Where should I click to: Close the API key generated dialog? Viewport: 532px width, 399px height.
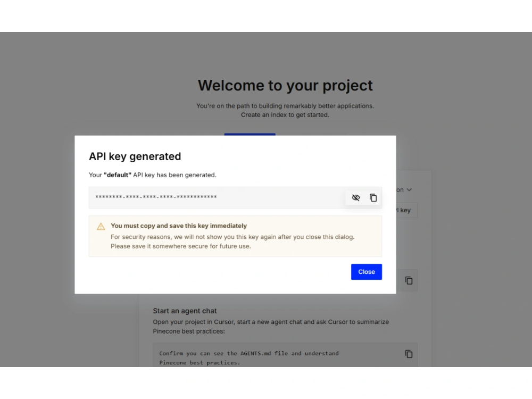click(367, 272)
